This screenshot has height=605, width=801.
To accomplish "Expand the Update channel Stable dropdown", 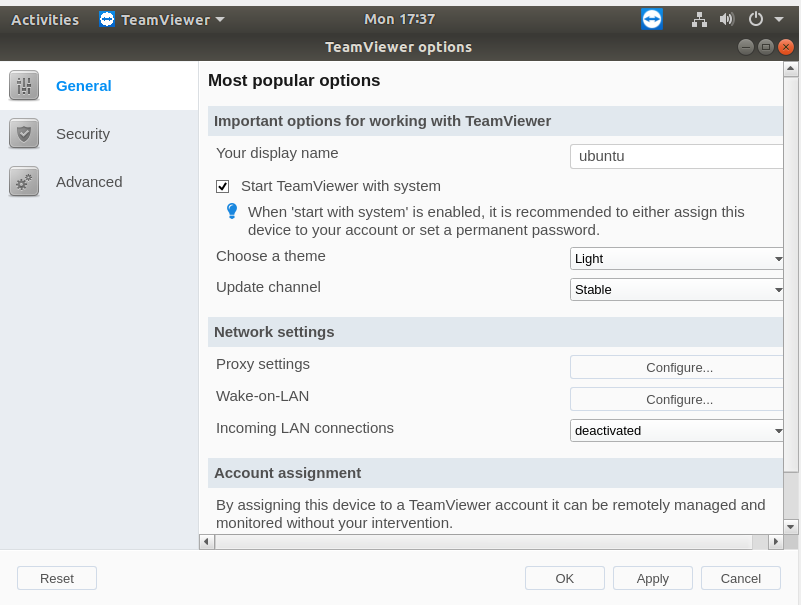I will pos(676,290).
